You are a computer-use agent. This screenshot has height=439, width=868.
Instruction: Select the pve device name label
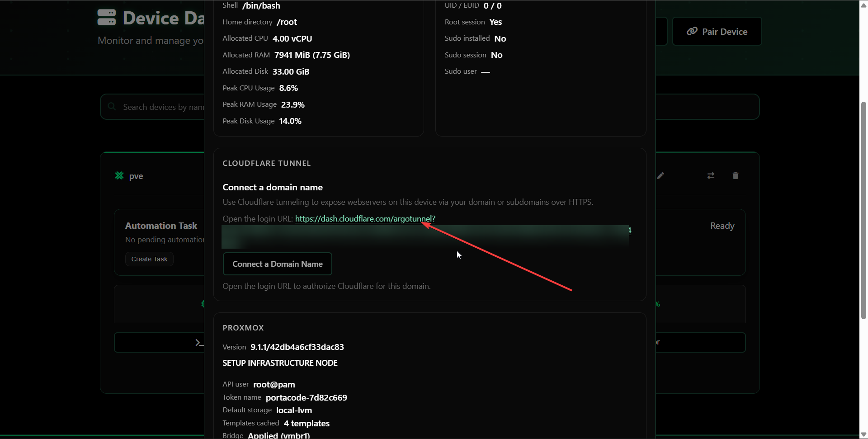136,176
